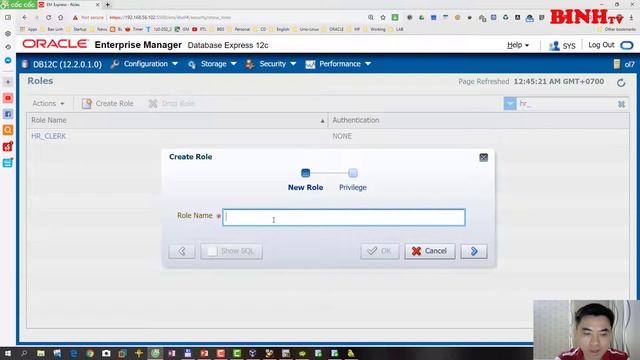The image size is (640, 360).
Task: Open the ORACLE bookmarks folder
Action: pyautogui.click(x=333, y=29)
